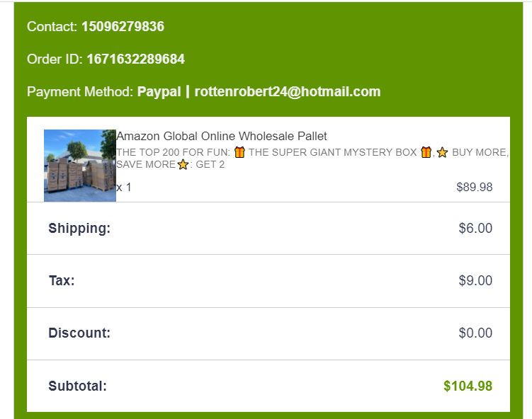Click the first gift box emoji icon
Image resolution: width=532 pixels, height=419 pixels.
(x=239, y=152)
